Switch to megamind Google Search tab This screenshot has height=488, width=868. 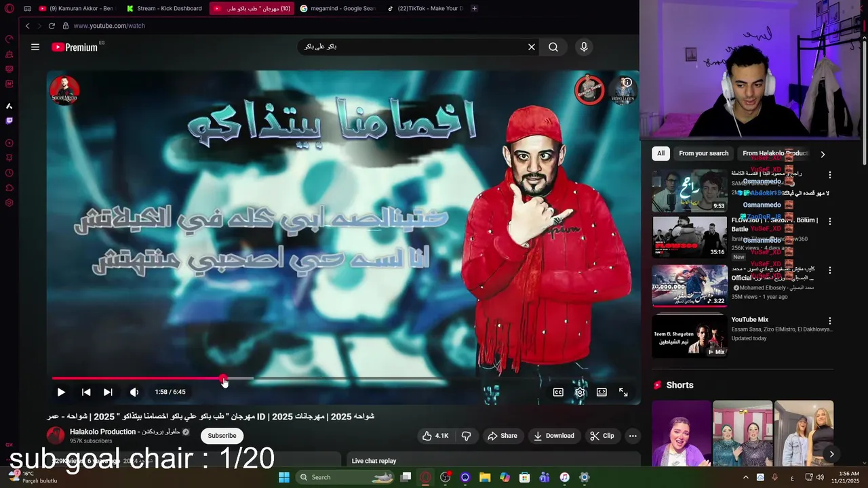point(337,8)
